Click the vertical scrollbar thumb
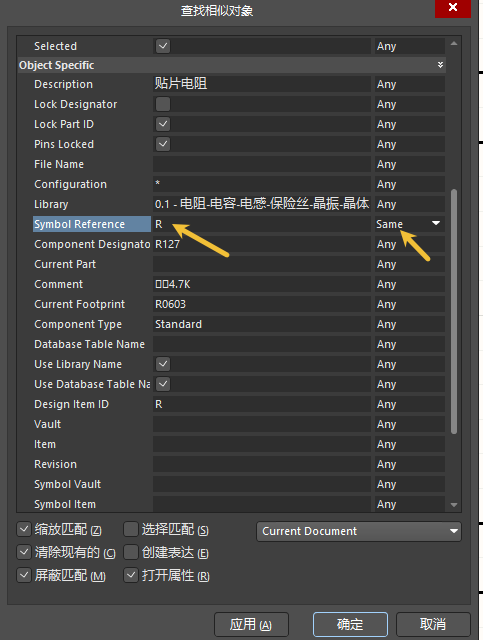This screenshot has width=483, height=640. point(454,311)
